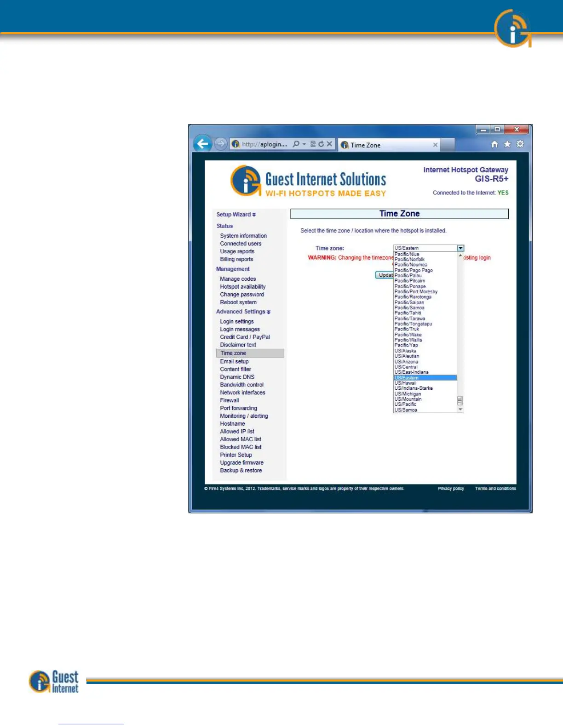The image size is (563, 728).
Task: Click the browser Forward arrow button
Action: coord(221,144)
